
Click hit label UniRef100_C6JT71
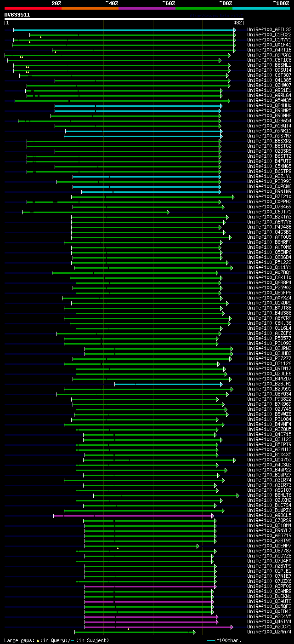[x=269, y=212]
